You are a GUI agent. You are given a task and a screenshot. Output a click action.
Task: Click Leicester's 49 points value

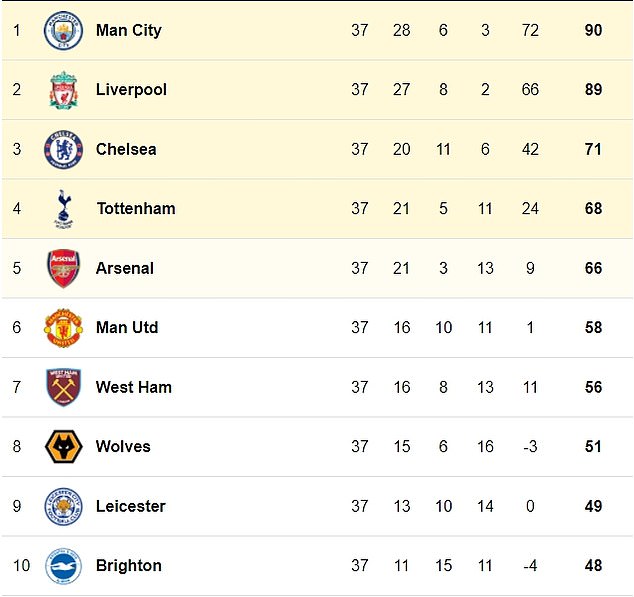click(x=593, y=506)
